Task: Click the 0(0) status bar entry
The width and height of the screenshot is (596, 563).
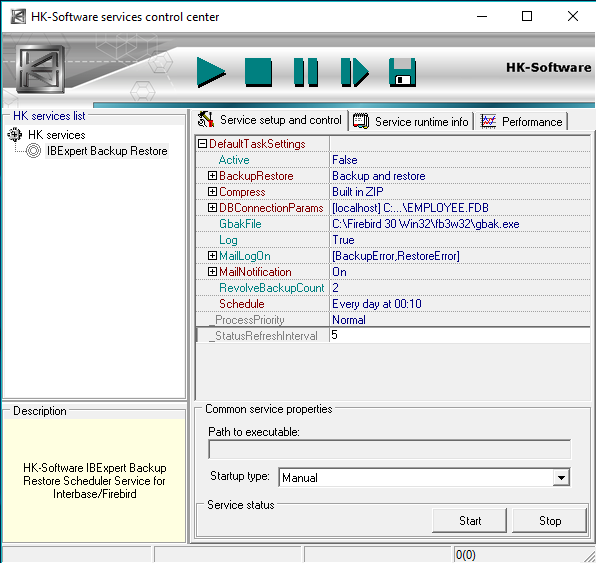Action: coord(465,555)
